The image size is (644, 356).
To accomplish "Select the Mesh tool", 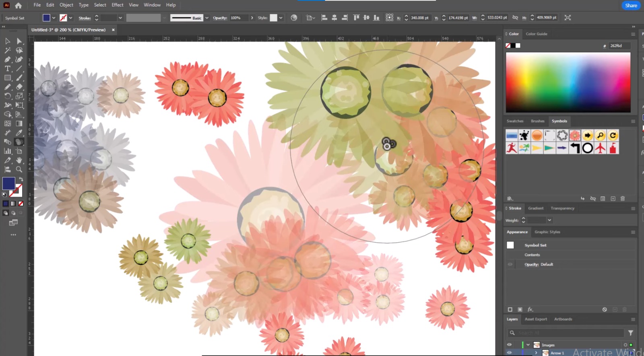I will point(7,123).
